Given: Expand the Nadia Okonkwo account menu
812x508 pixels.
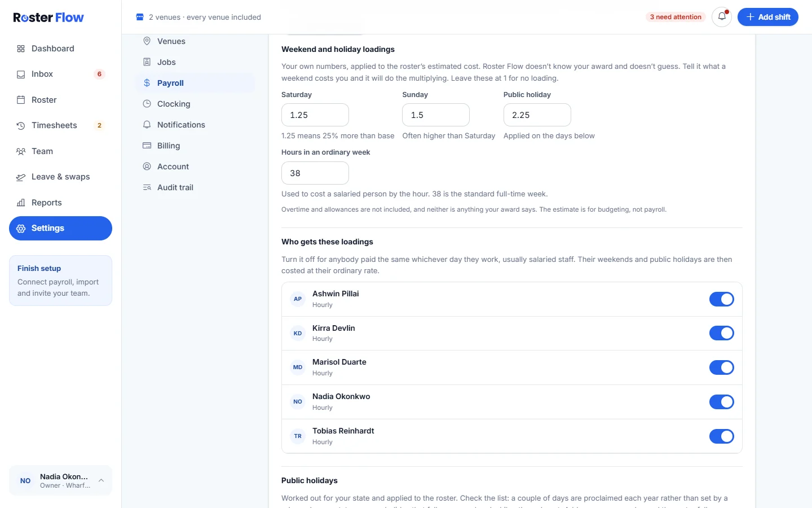Looking at the screenshot, I should pyautogui.click(x=60, y=480).
